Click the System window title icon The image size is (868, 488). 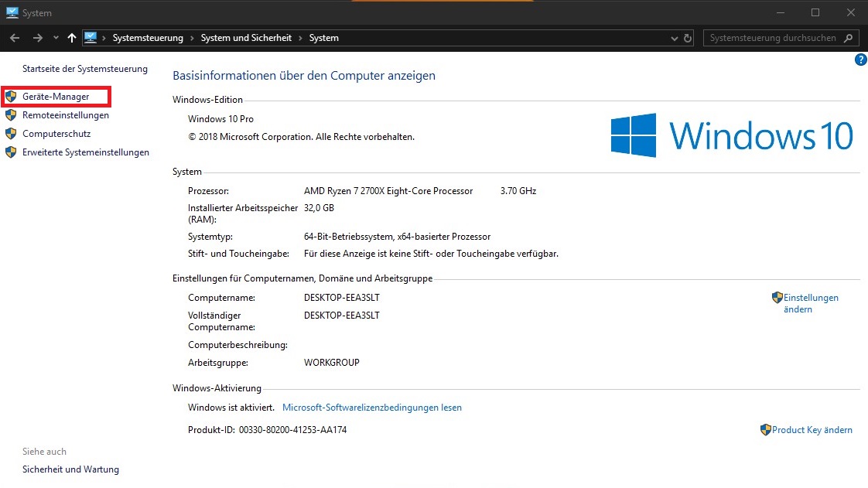[x=12, y=12]
